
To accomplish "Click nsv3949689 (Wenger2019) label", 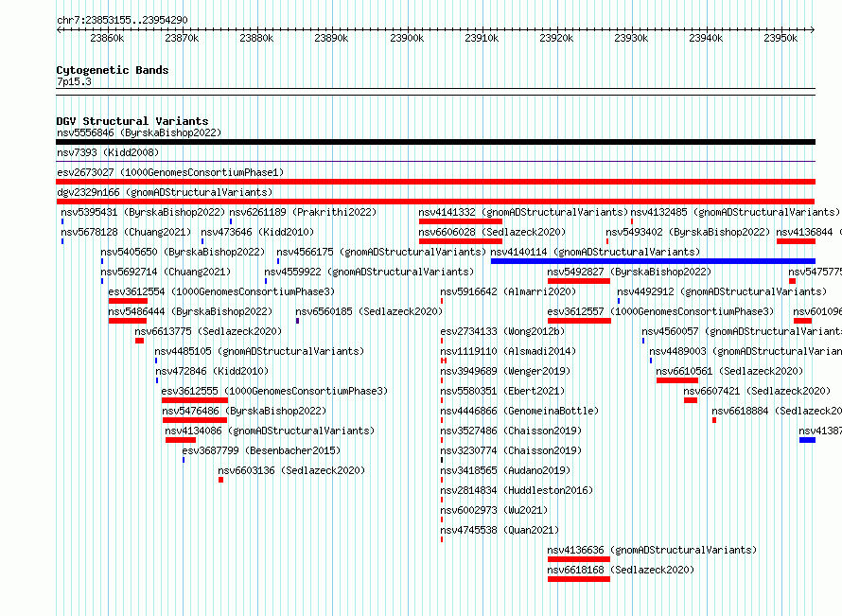I will (x=505, y=371).
